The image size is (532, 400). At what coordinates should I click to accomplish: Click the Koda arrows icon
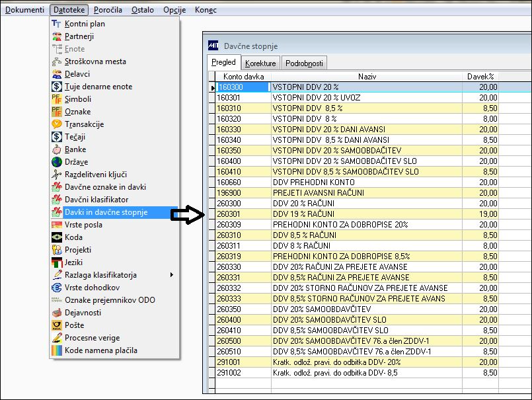tap(56, 237)
